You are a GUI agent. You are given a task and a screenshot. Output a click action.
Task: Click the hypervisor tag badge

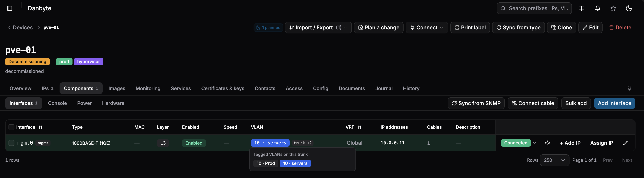(x=89, y=62)
